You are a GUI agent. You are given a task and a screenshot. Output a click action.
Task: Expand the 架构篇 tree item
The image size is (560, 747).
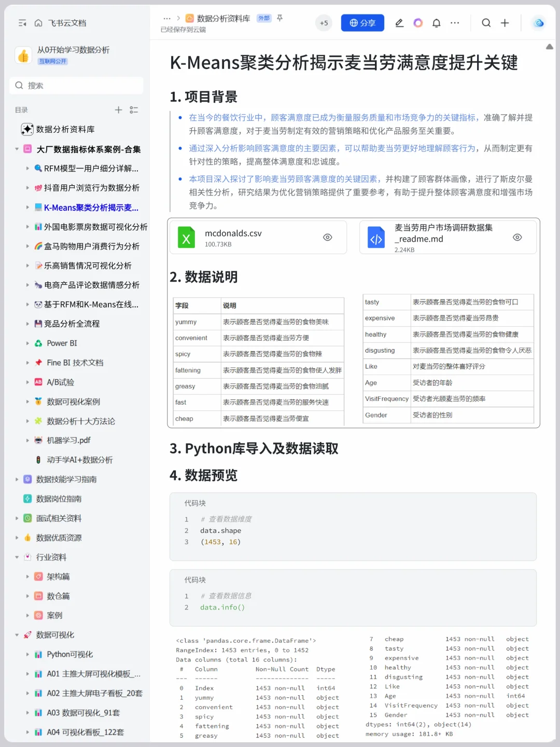(27, 577)
